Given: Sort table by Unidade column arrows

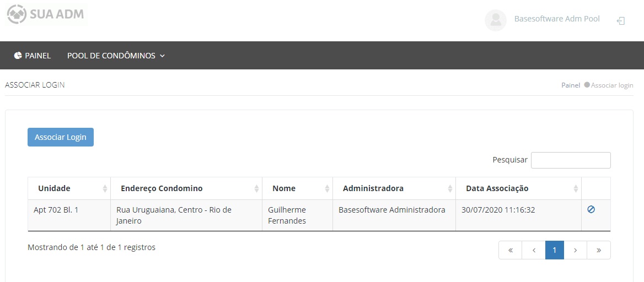Looking at the screenshot, I should tap(105, 188).
